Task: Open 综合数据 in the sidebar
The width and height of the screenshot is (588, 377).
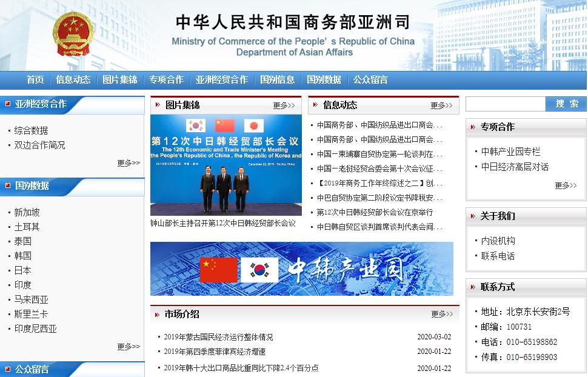Action: point(32,130)
